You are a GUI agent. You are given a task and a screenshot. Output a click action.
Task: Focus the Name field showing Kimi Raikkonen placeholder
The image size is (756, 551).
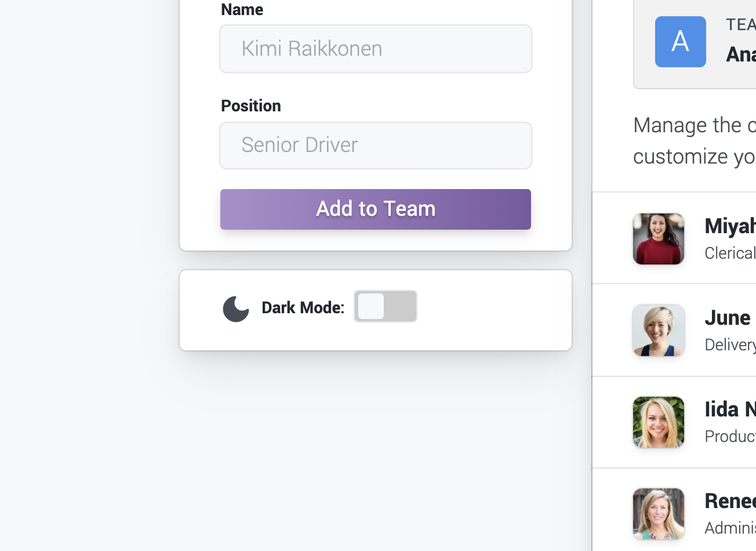[x=375, y=49]
